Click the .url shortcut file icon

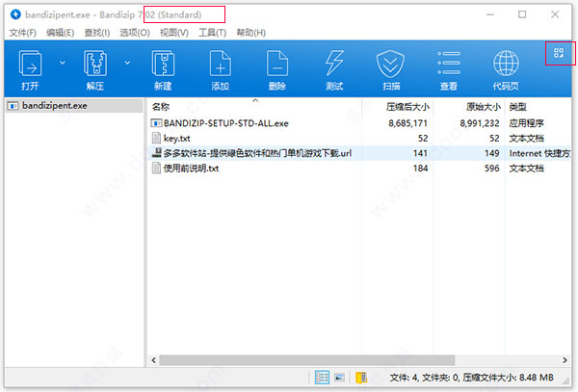pos(157,153)
